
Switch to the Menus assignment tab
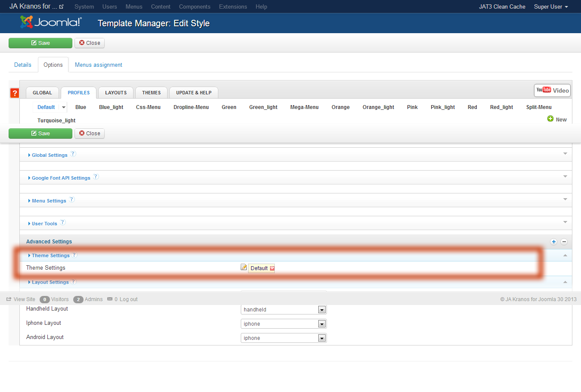99,65
